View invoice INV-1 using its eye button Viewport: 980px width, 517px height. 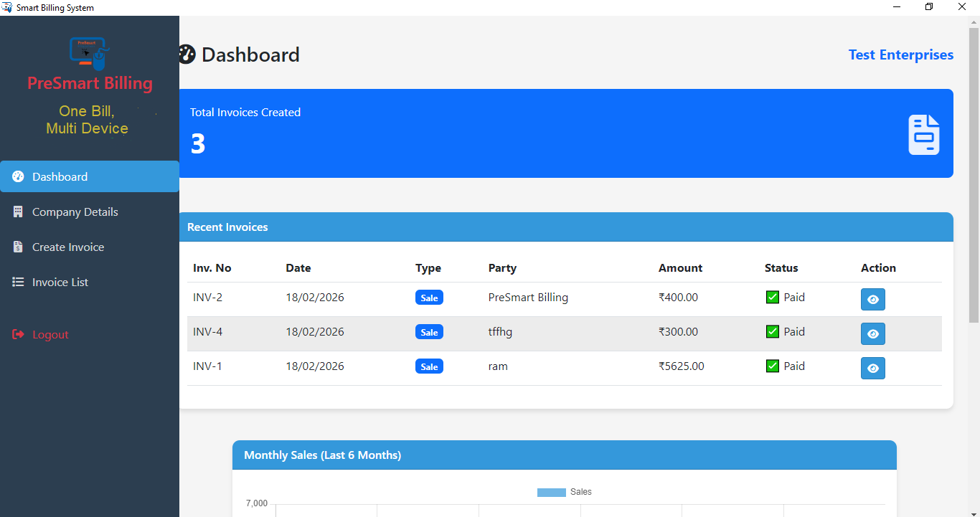(x=872, y=368)
